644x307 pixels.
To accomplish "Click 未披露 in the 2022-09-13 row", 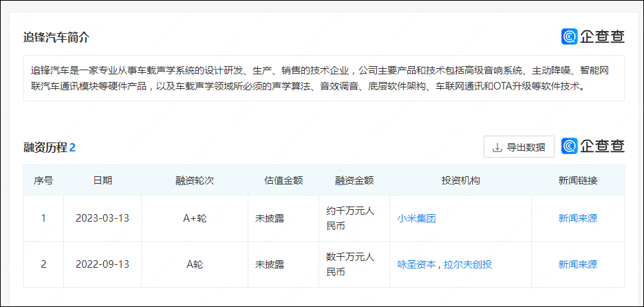I will pyautogui.click(x=270, y=264).
